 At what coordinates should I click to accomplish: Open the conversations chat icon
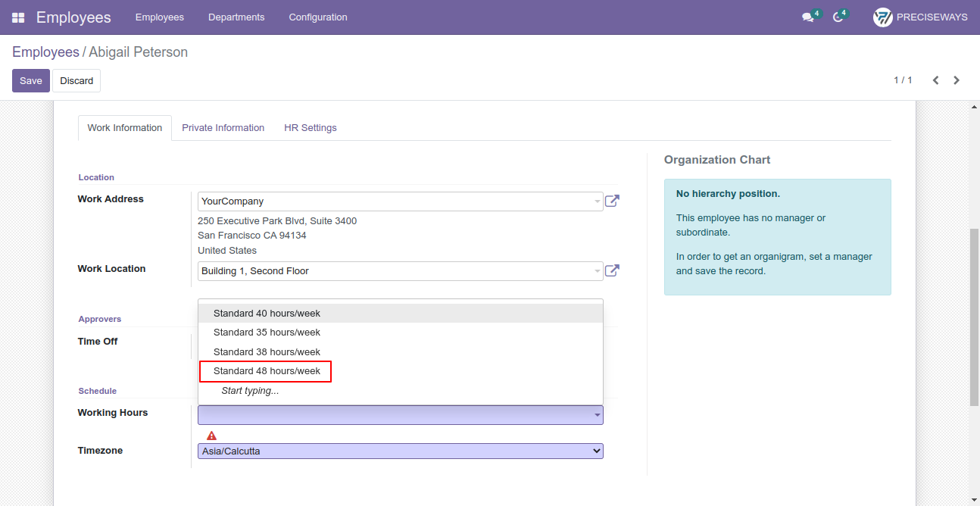(808, 17)
